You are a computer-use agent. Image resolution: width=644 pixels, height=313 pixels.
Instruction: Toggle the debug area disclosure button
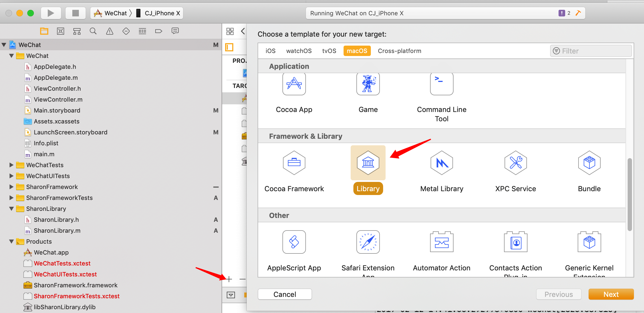tap(231, 295)
